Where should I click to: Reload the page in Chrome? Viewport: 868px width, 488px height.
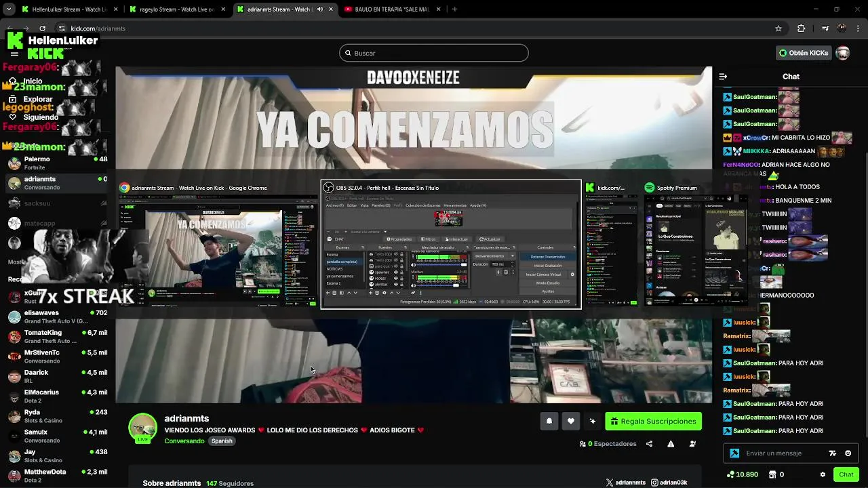pos(42,28)
